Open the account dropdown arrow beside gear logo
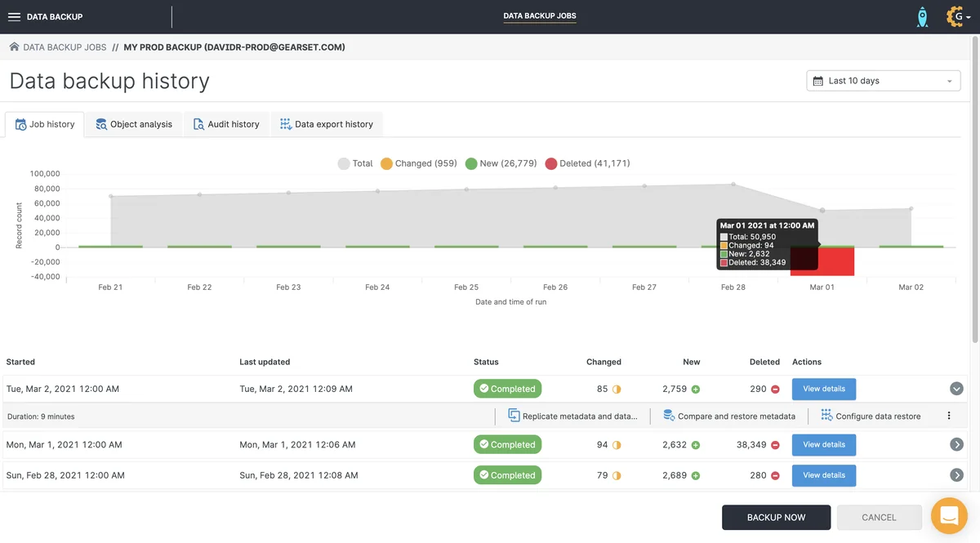 (x=969, y=17)
